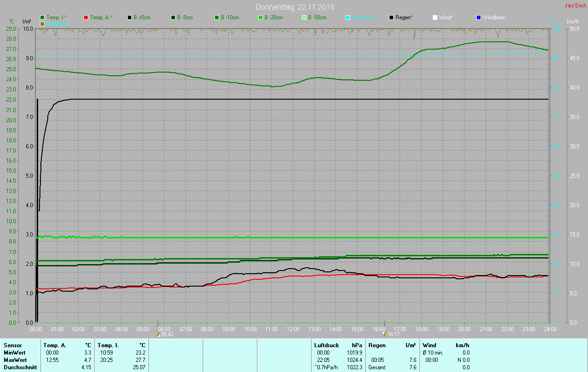This screenshot has width=588, height=372.
Task: Select the '18:00' time axis label
Action: [x=422, y=329]
